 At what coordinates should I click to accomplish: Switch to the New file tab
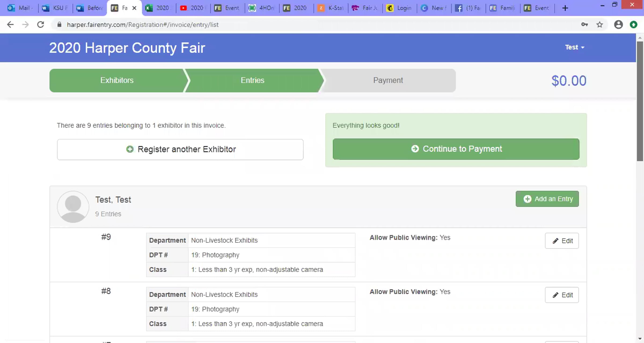pyautogui.click(x=434, y=8)
